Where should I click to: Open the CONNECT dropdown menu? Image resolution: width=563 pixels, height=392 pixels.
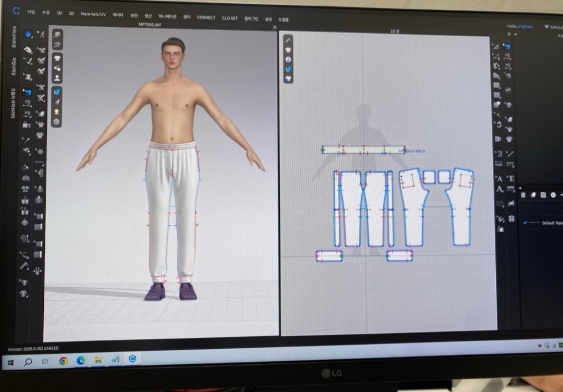pyautogui.click(x=206, y=17)
